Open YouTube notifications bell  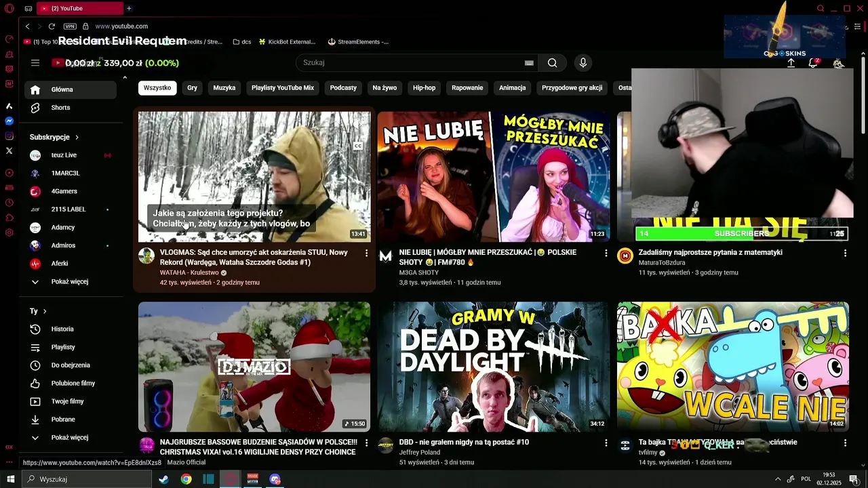[813, 63]
